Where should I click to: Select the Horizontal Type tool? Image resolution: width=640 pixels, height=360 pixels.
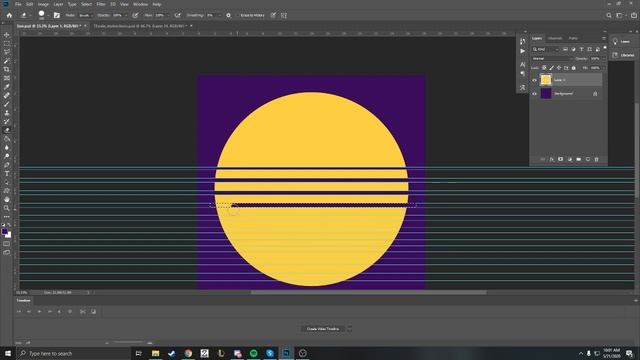pos(7,173)
